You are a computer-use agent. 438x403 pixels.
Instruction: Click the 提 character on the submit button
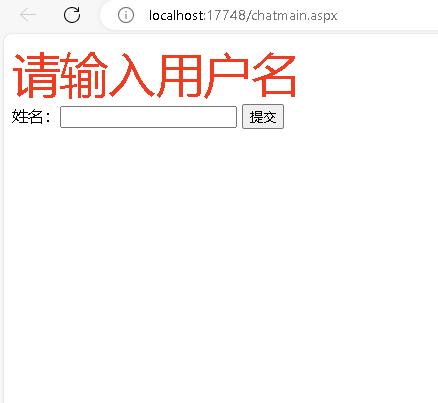(x=256, y=117)
